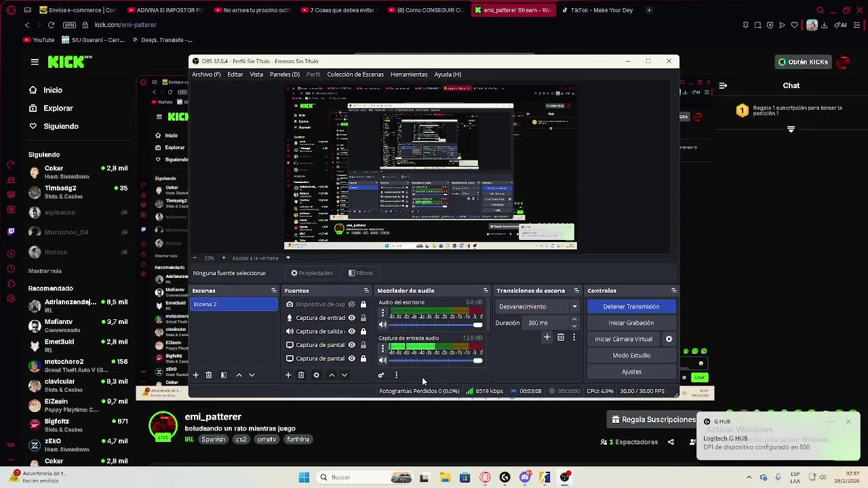
Task: Expand Mostrar más under Siguiendo list
Action: 45,270
